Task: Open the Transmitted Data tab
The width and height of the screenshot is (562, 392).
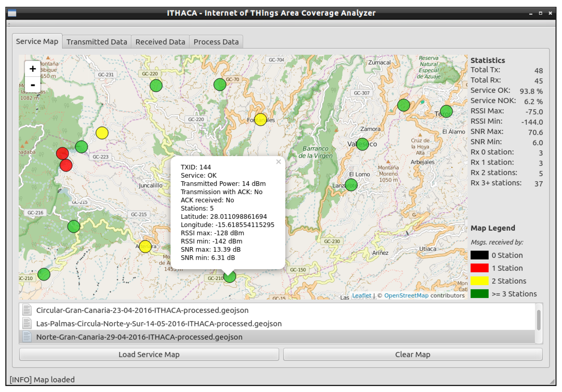Action: click(97, 42)
